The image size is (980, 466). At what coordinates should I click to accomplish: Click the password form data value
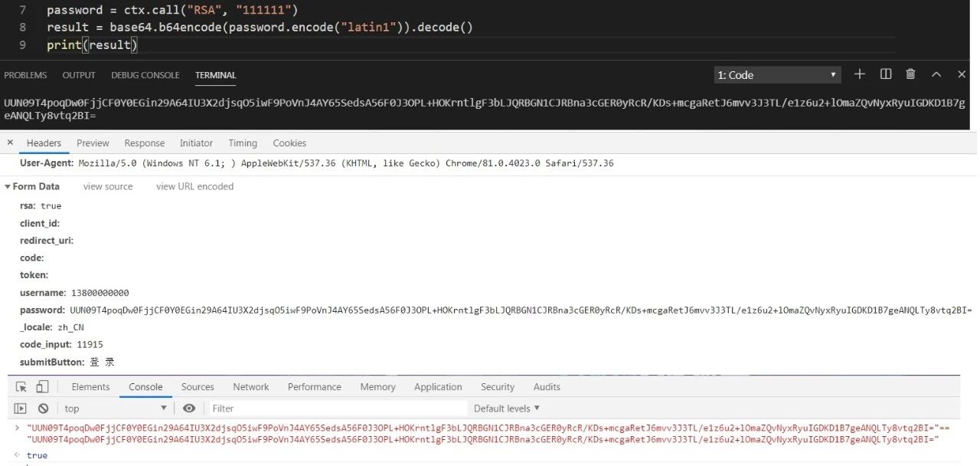pos(521,310)
